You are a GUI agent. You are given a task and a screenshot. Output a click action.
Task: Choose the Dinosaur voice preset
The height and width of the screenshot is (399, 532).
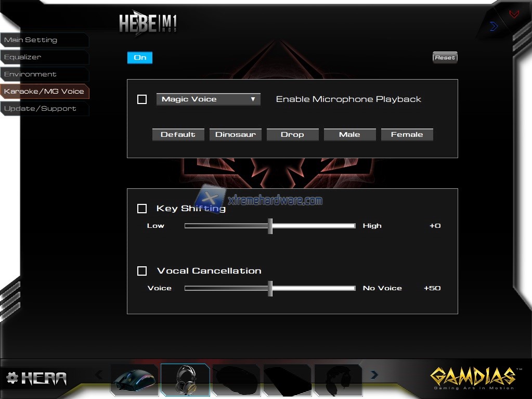point(235,135)
